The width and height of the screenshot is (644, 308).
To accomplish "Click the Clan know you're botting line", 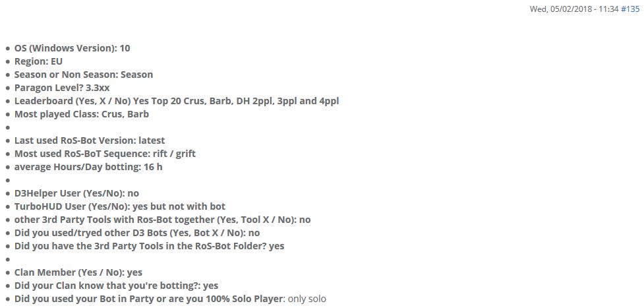I will [x=116, y=286].
